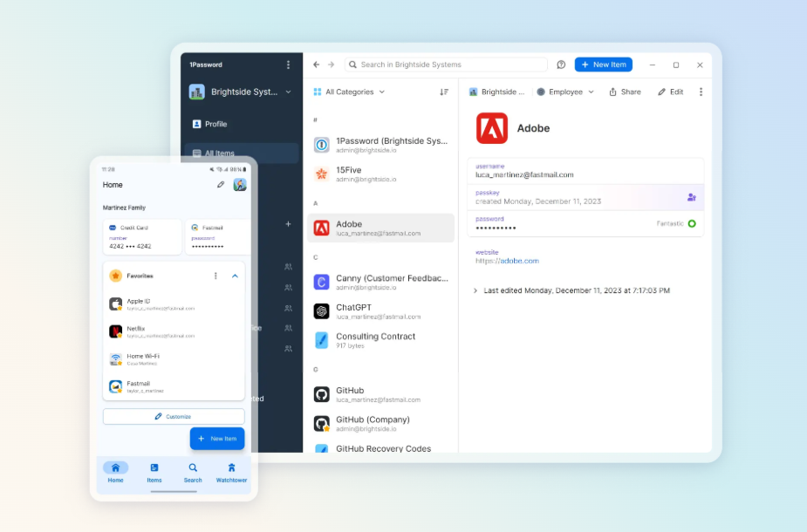The image size is (807, 532).
Task: Open the Favorites three-dot options on mobile
Action: 215,276
